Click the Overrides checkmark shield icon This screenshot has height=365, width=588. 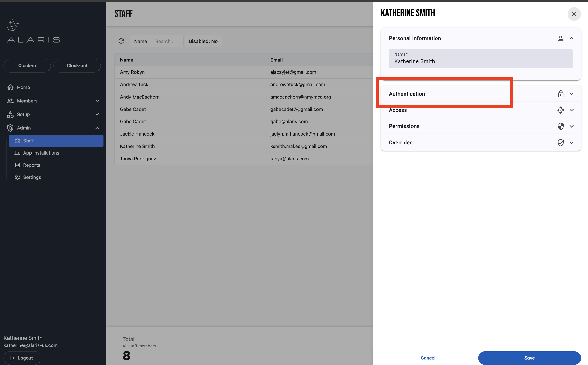pos(561,142)
